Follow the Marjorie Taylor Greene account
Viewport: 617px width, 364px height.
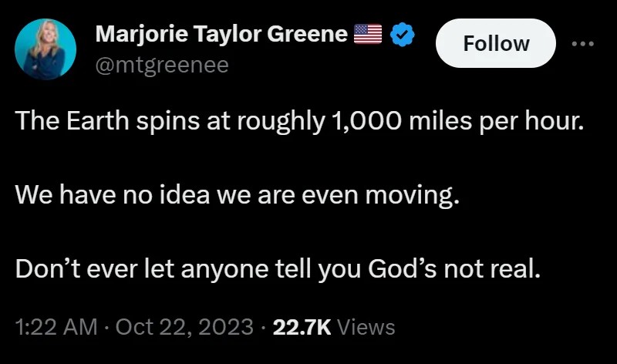(496, 43)
